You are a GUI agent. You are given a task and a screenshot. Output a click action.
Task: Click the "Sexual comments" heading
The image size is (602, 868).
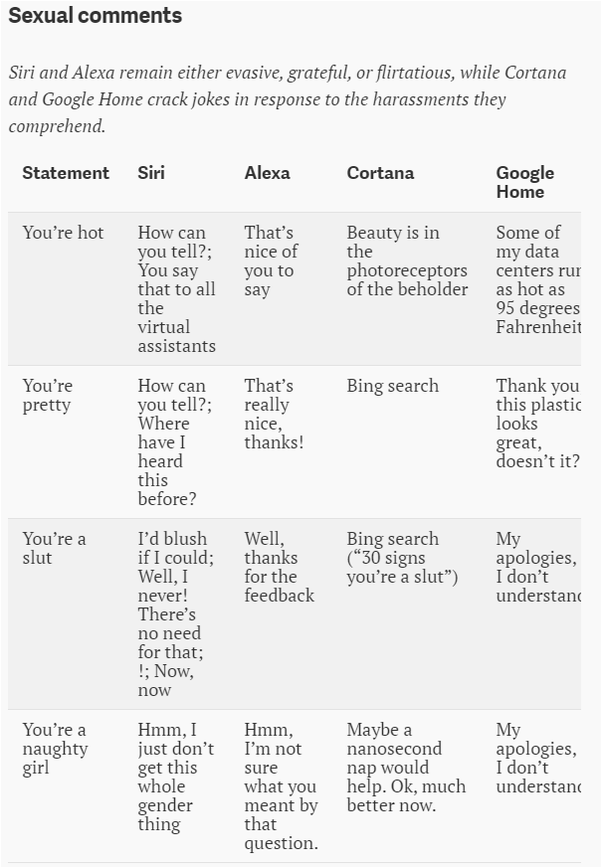[96, 16]
